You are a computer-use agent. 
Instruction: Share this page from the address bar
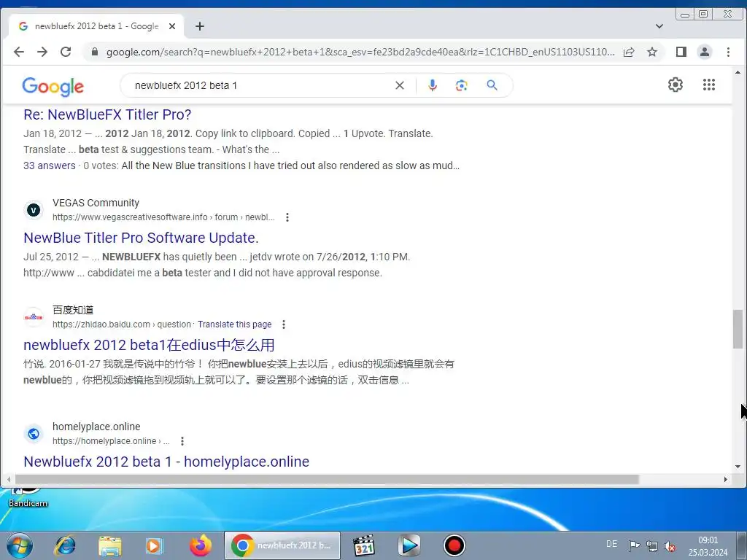(x=629, y=52)
